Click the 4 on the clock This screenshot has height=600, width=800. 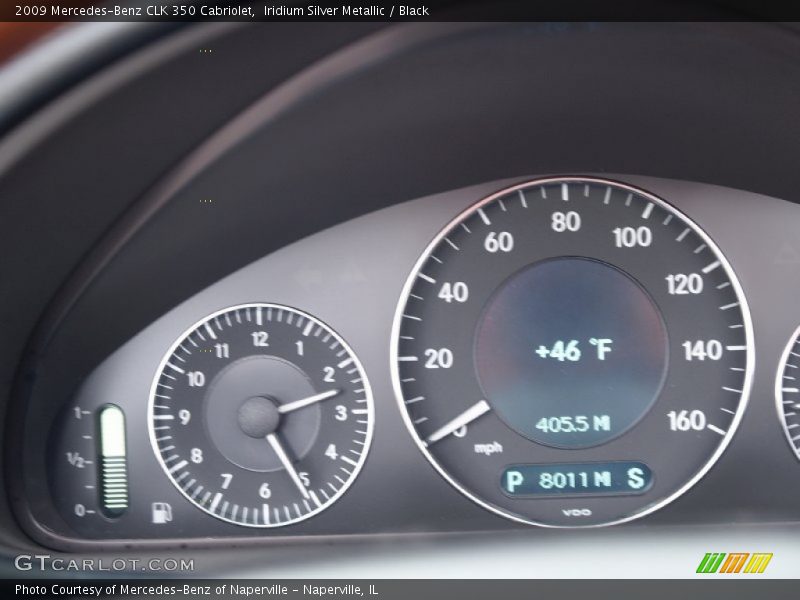(331, 452)
